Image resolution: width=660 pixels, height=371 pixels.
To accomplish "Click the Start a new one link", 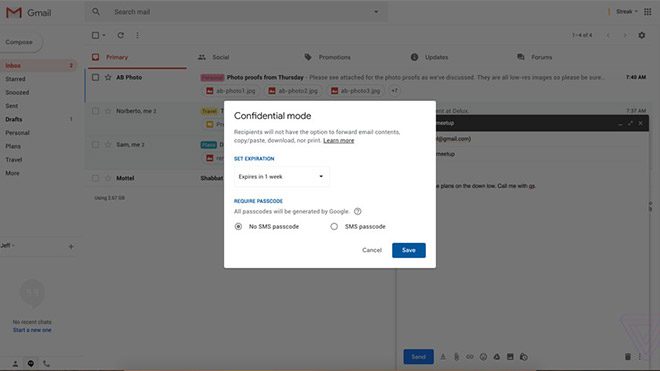I will (x=32, y=330).
